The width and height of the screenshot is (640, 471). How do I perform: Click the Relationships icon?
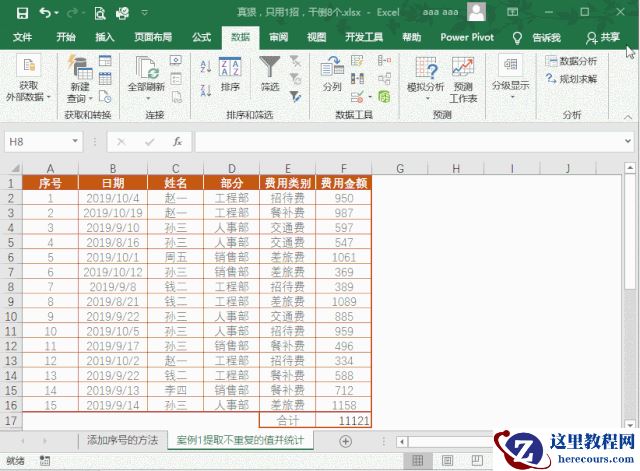[x=384, y=78]
